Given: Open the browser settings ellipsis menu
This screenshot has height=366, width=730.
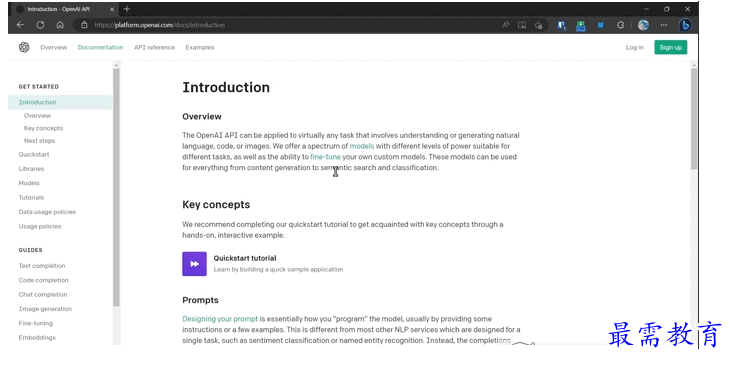Looking at the screenshot, I should click(663, 25).
